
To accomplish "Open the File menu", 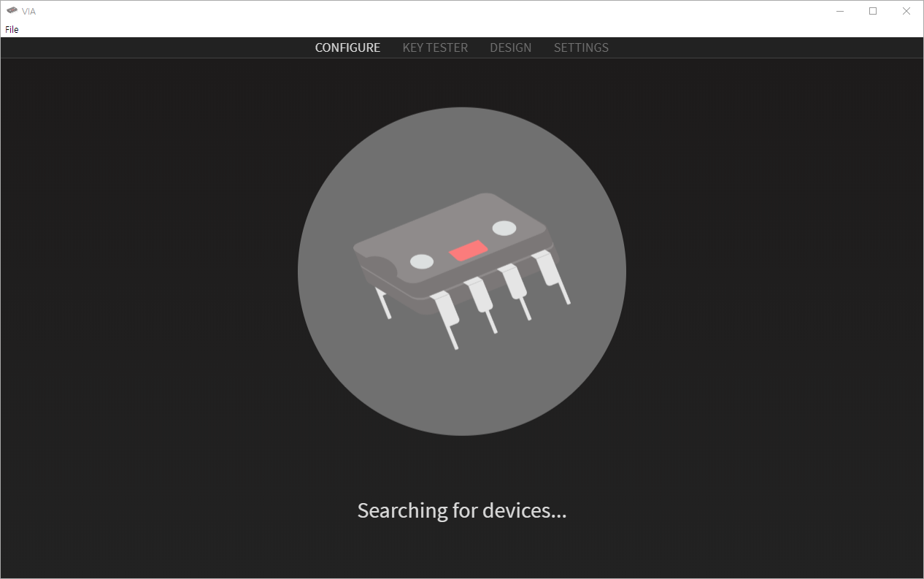I will pyautogui.click(x=12, y=29).
